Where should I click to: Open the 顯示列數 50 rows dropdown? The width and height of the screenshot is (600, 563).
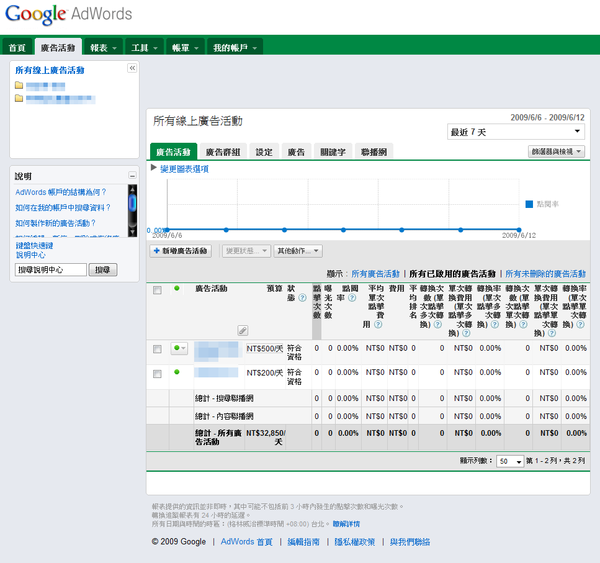pyautogui.click(x=509, y=461)
